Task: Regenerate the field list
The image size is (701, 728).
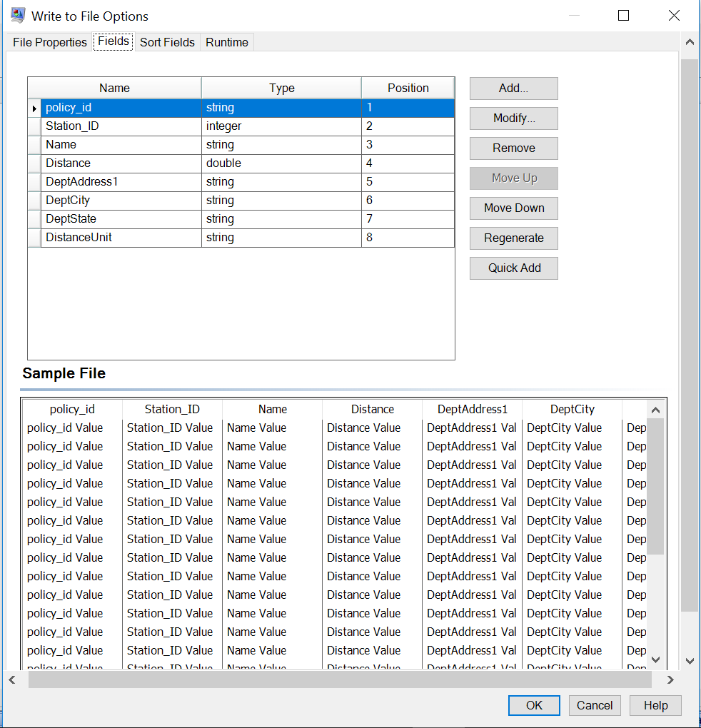Action: point(513,238)
